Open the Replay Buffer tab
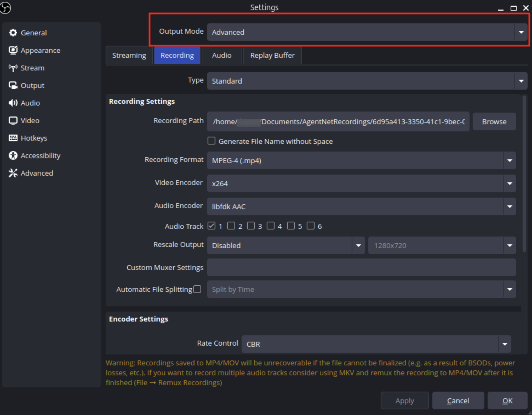The height and width of the screenshot is (415, 532). pyautogui.click(x=272, y=55)
